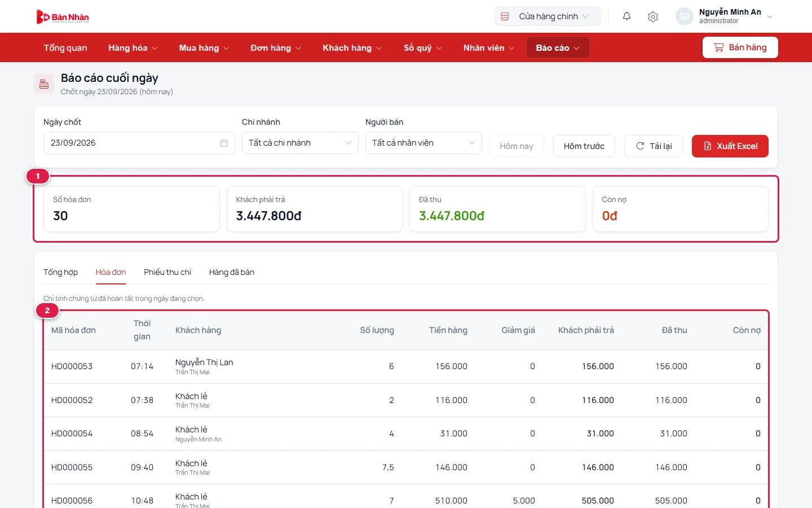Open the Hàng đã bán tab
The height and width of the screenshot is (508, 812).
coord(232,272)
